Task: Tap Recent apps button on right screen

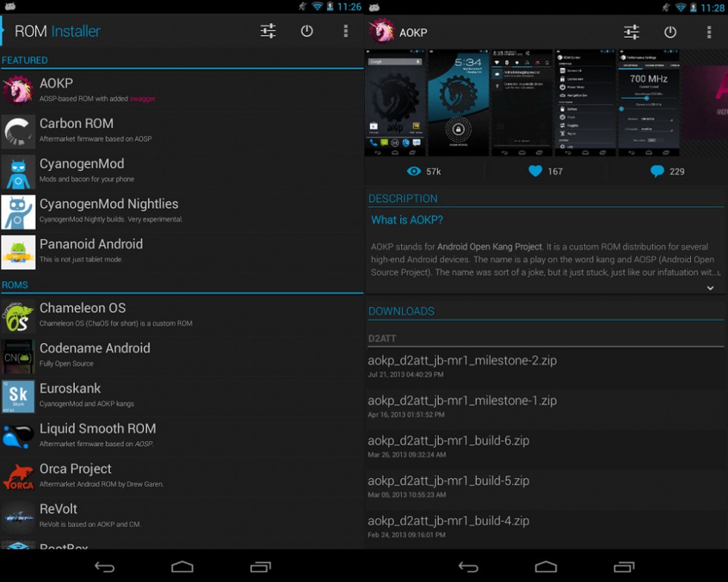Action: click(624, 566)
